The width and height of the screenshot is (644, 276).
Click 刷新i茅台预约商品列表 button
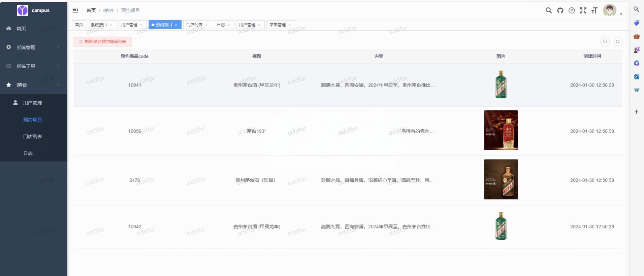(102, 41)
